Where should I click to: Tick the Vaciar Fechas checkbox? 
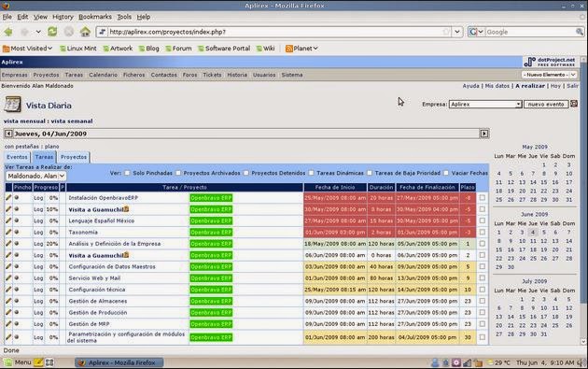pos(446,173)
